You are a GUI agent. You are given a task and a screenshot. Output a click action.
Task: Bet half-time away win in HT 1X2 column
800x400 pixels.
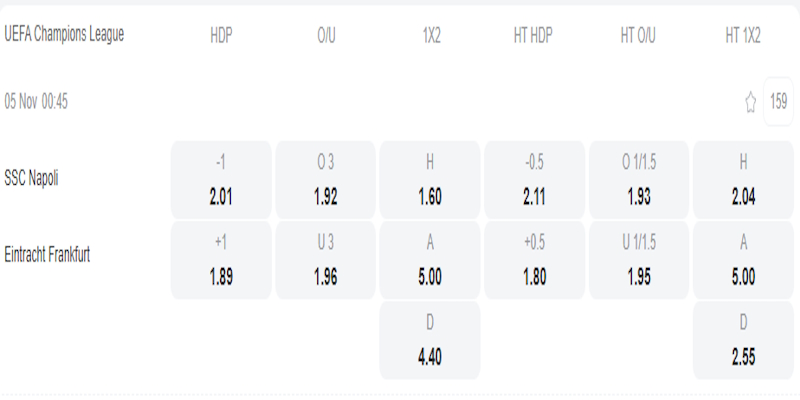pos(743,260)
